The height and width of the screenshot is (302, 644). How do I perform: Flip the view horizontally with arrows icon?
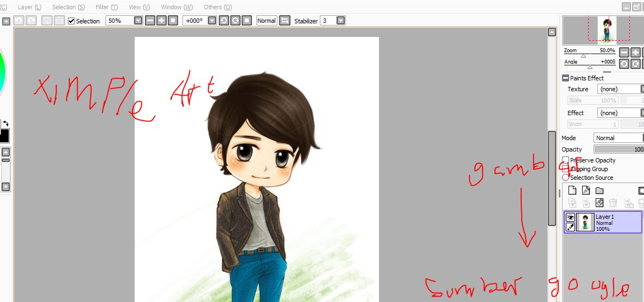285,21
